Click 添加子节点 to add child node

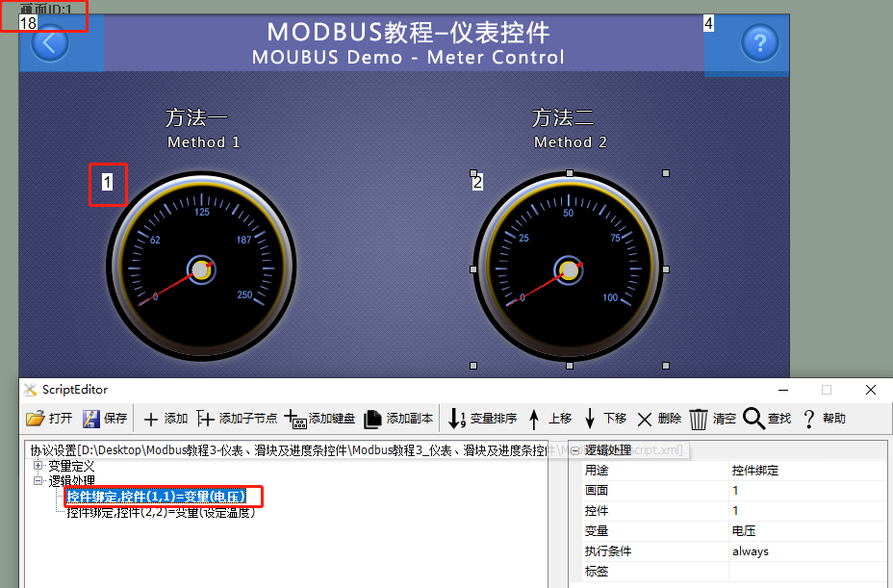pos(237,419)
